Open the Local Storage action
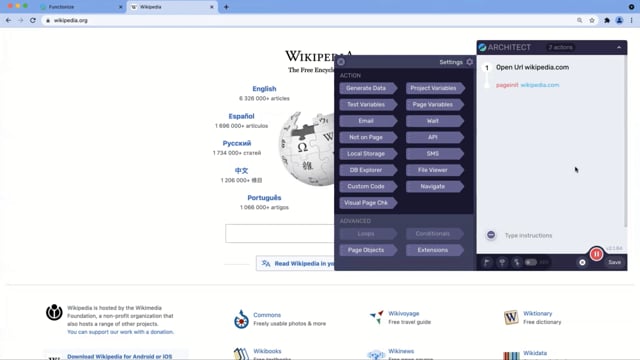The image size is (640, 360). coord(368,153)
